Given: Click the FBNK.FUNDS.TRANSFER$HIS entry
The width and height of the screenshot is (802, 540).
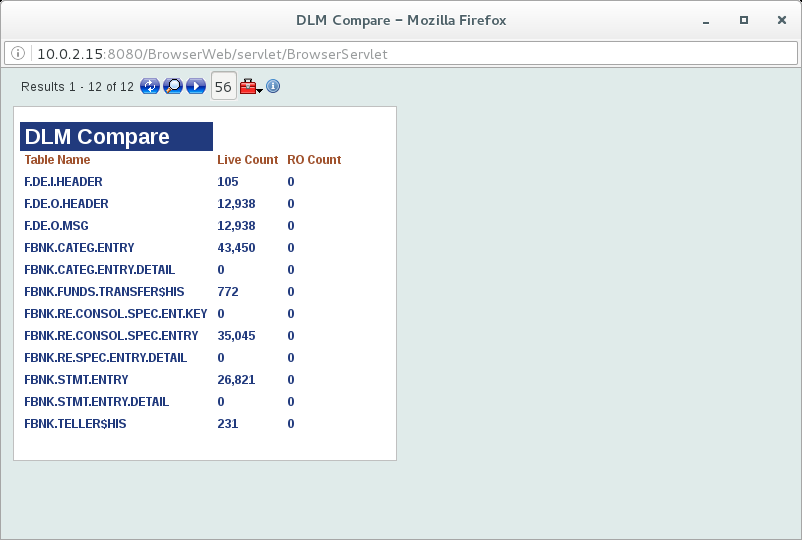Looking at the screenshot, I should click(x=104, y=292).
